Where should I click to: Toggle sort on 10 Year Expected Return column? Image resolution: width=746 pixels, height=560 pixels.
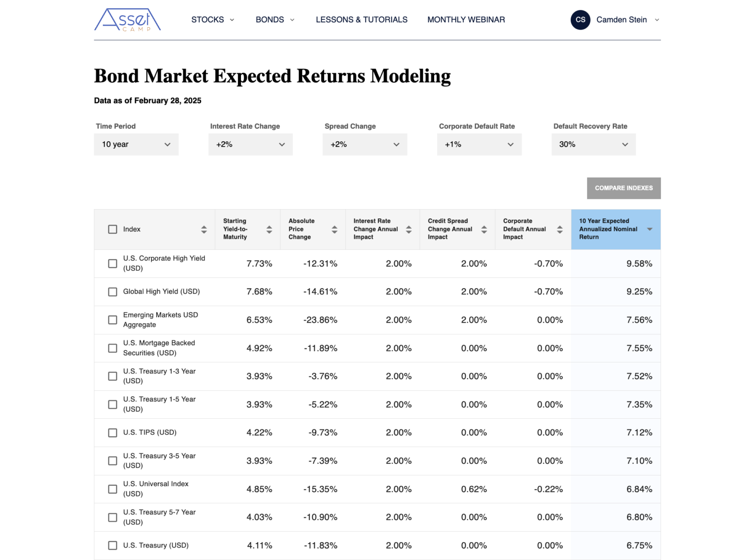pos(649,229)
